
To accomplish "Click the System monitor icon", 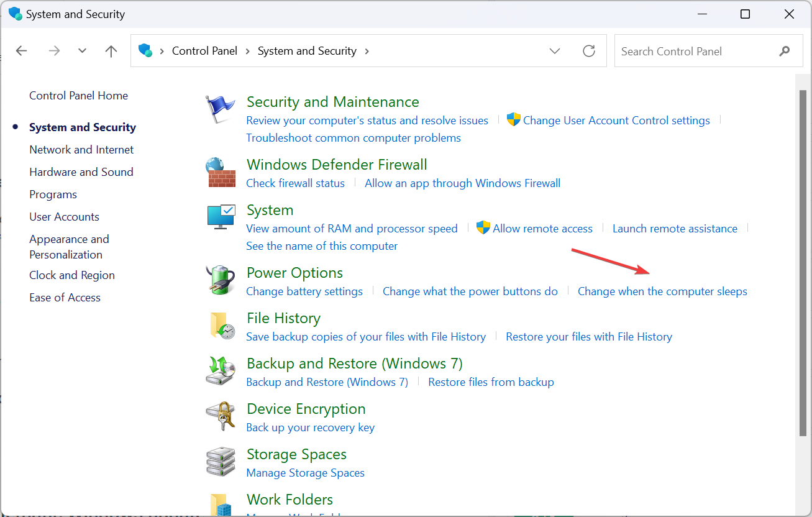I will point(221,217).
